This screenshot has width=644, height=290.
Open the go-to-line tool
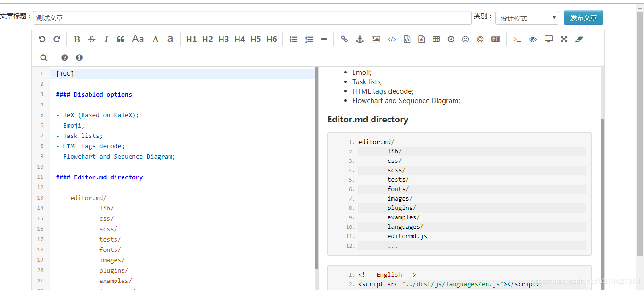(x=517, y=40)
